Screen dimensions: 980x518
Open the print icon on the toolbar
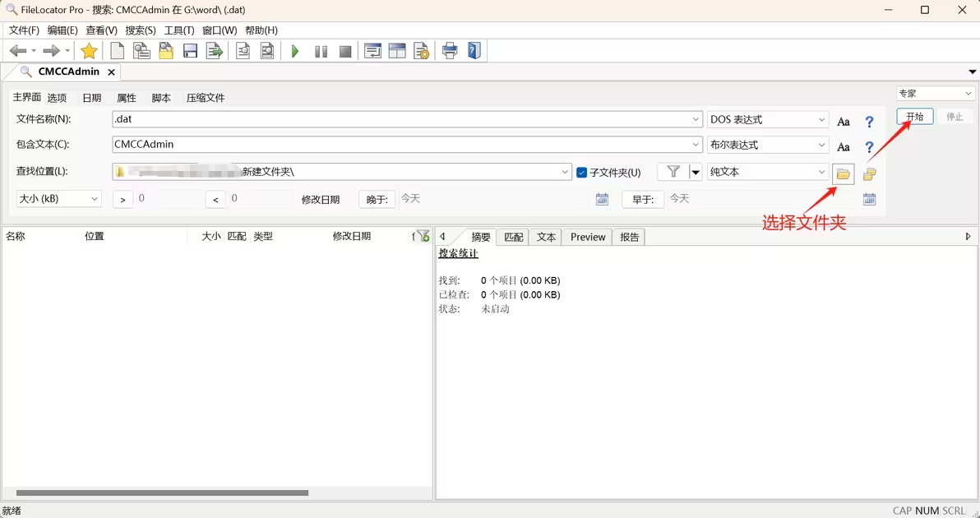click(451, 50)
